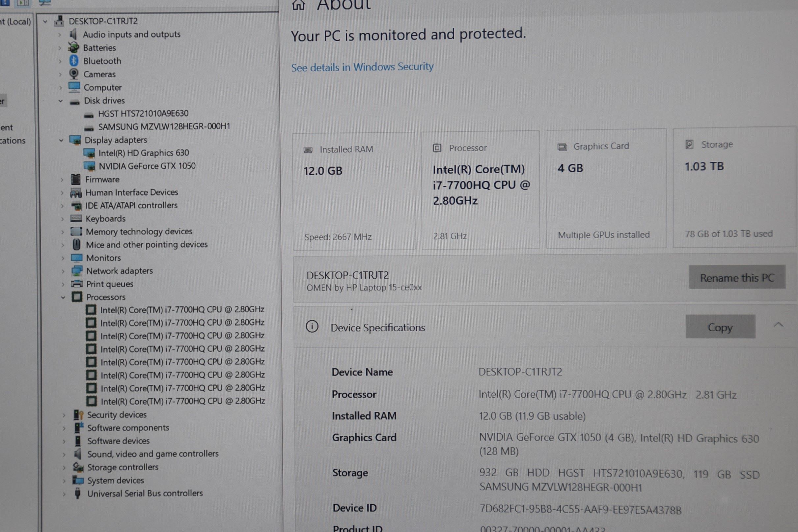Click the OMEN by HP Laptop 15-ce0xx text

point(364,288)
